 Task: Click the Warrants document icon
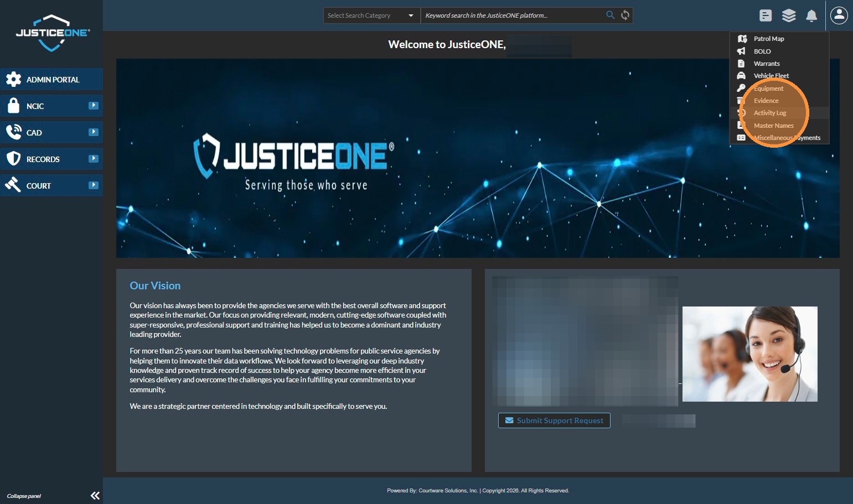coord(741,64)
